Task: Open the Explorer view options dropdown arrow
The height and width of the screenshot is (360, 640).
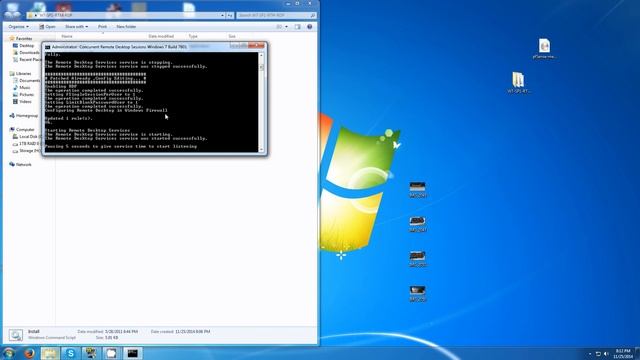Action: (x=286, y=27)
